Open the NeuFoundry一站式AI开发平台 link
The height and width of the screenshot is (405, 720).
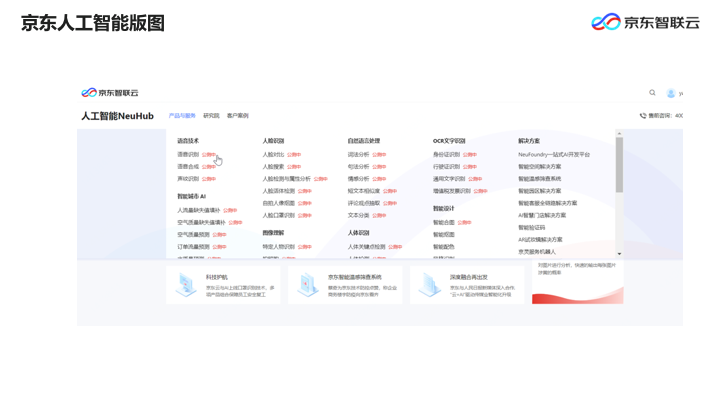(554, 155)
